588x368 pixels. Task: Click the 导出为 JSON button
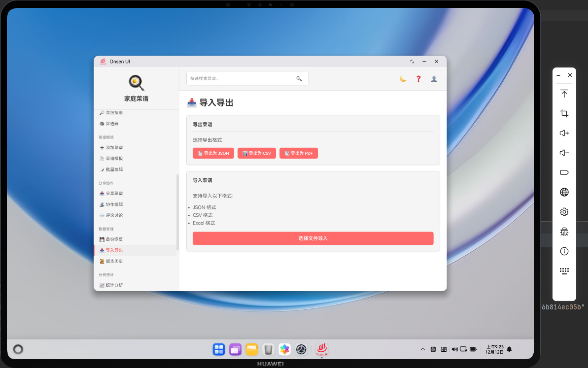click(213, 153)
